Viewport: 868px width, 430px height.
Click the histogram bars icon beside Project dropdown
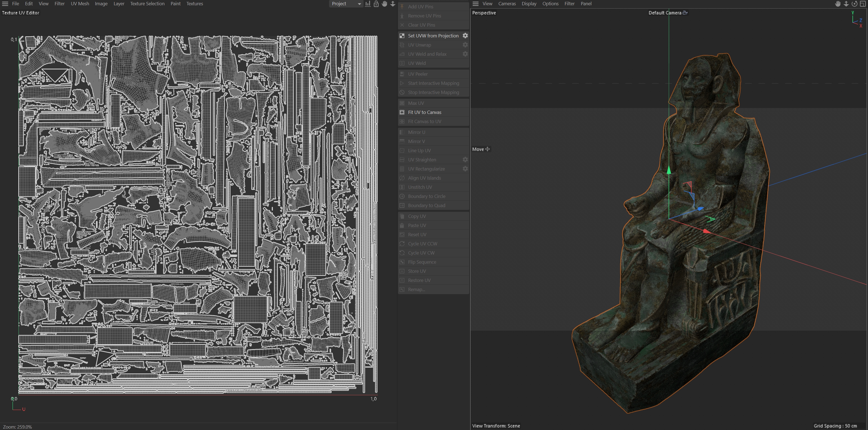368,4
